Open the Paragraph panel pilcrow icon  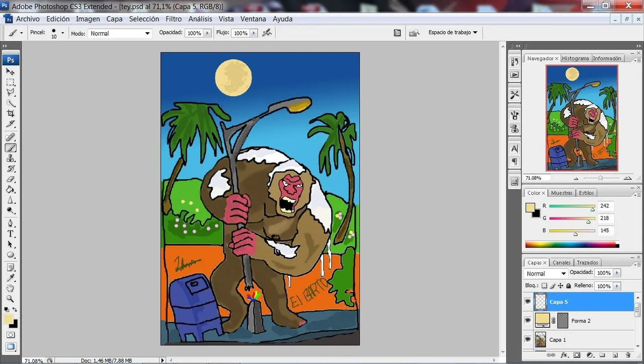pyautogui.click(x=514, y=162)
